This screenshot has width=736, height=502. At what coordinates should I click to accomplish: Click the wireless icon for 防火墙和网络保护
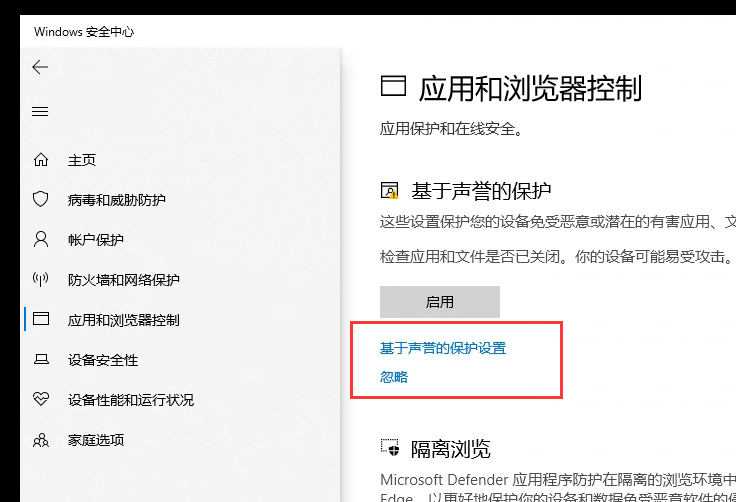tap(40, 279)
